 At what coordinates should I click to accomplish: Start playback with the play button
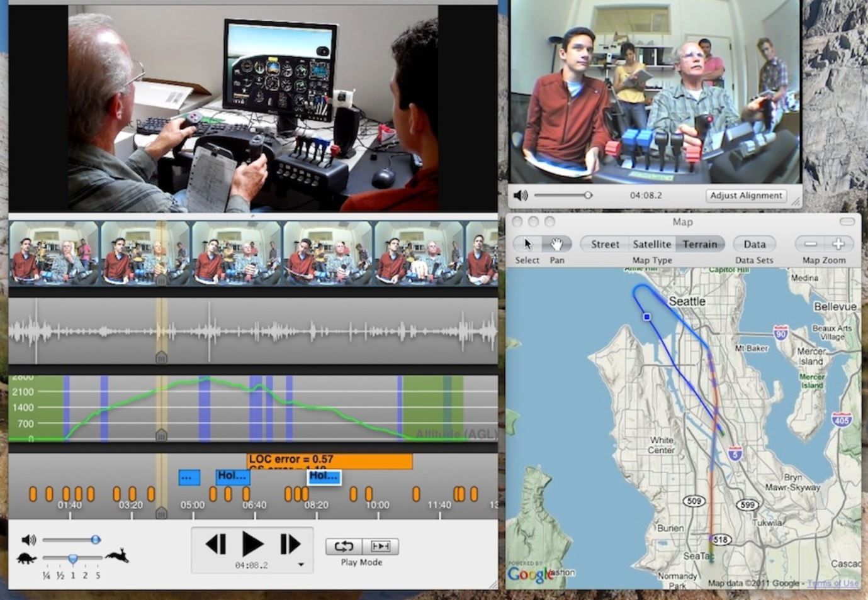tap(252, 544)
